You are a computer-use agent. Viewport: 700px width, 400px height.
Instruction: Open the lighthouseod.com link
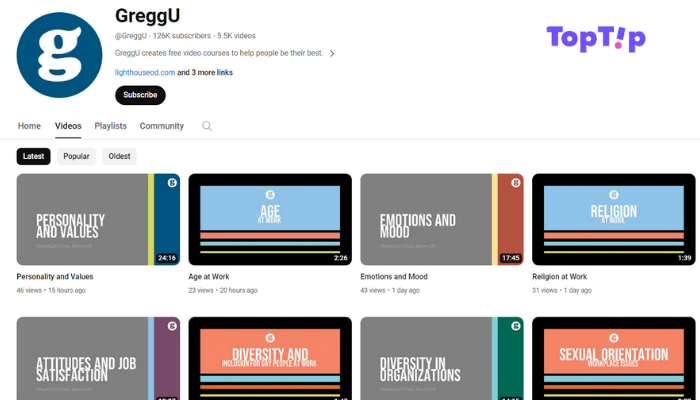145,72
